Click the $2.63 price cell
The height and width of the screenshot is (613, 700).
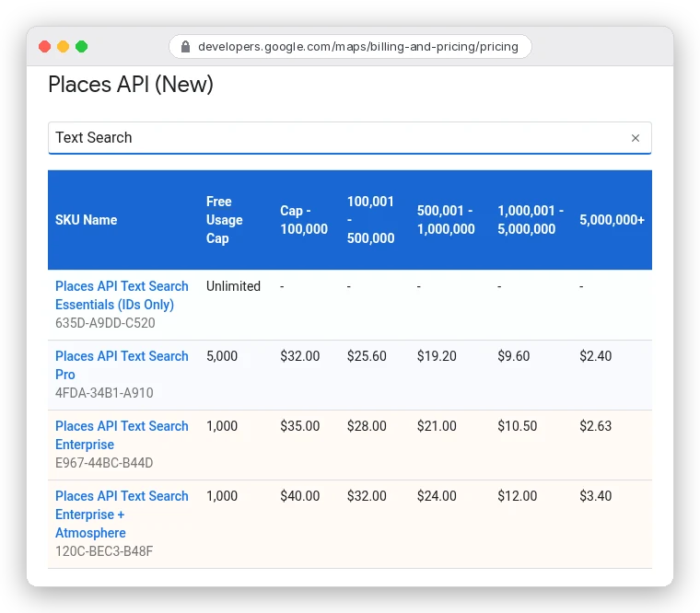point(596,426)
